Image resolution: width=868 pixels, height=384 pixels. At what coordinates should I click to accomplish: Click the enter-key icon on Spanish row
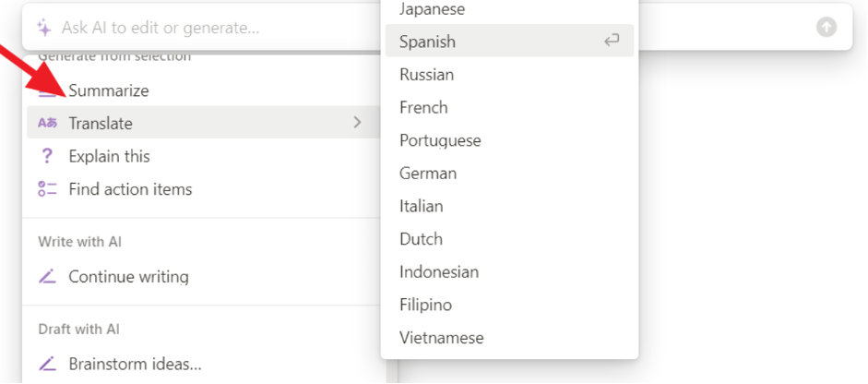[x=612, y=41]
